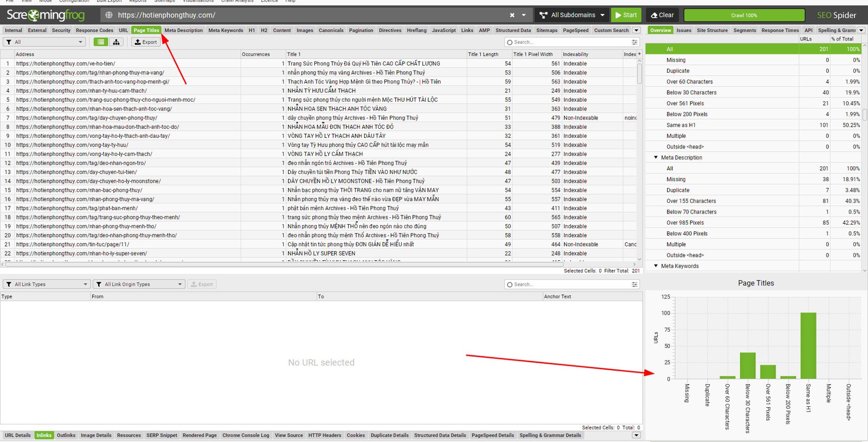The image size is (868, 442).
Task: Open the Duplicate Details bottom tab
Action: [x=390, y=435]
